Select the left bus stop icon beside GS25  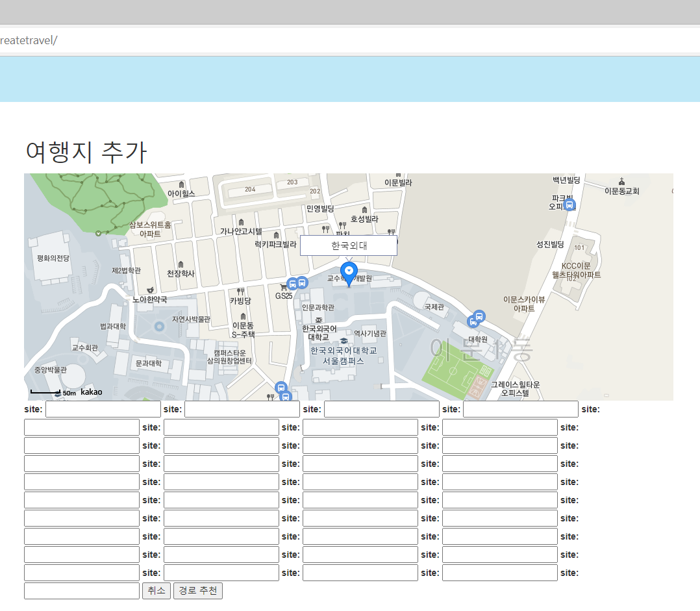point(292,284)
